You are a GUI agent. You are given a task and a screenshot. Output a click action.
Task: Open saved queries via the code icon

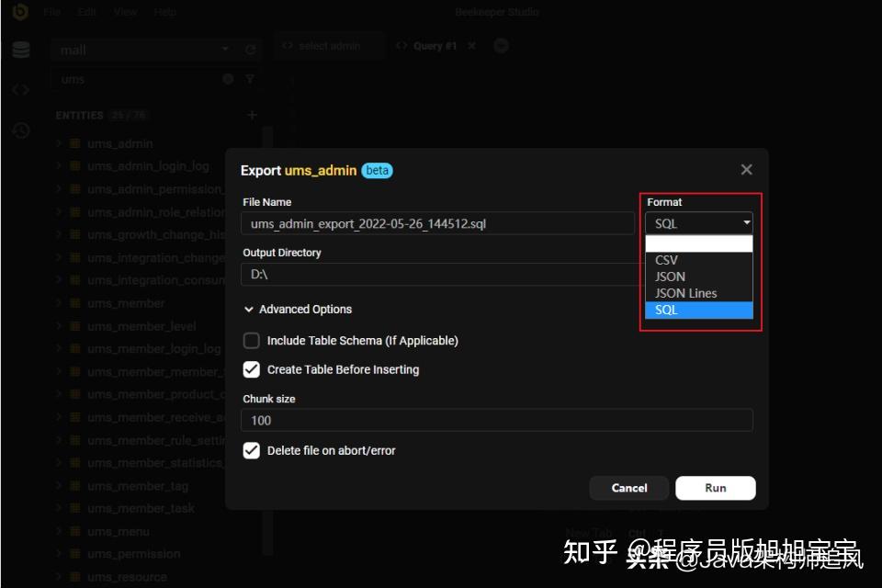21,90
